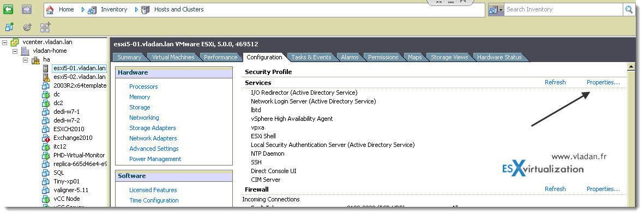Screen dimensions: 644x215
Task: Click the itc12 VM icon
Action: coord(46,146)
